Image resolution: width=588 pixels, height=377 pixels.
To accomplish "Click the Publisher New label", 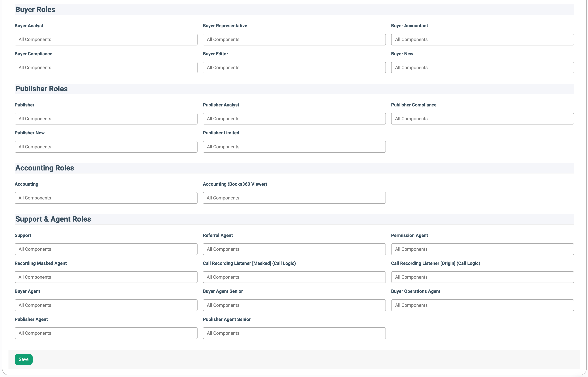I will [x=30, y=133].
